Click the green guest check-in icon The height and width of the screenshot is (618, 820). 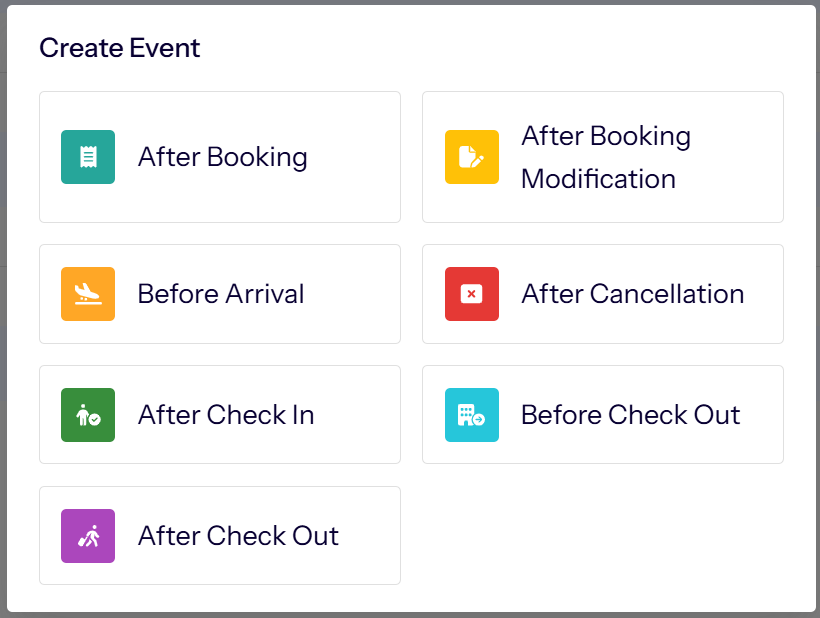pyautogui.click(x=88, y=415)
